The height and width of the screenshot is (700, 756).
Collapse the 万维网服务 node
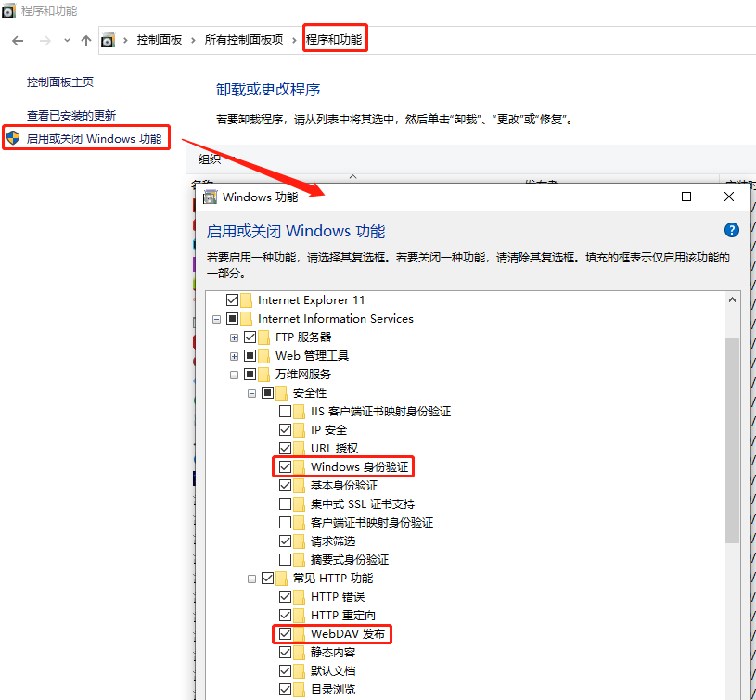point(234,375)
